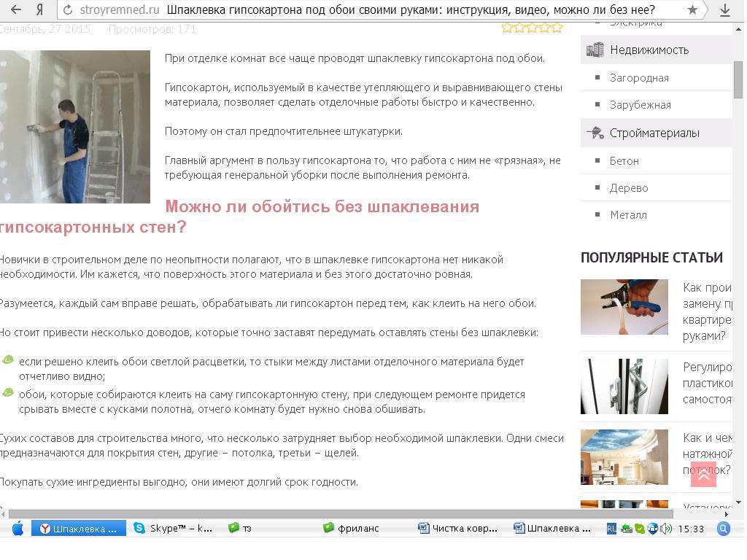Open the Бетон subcategory link
The height and width of the screenshot is (560, 747).
624,161
